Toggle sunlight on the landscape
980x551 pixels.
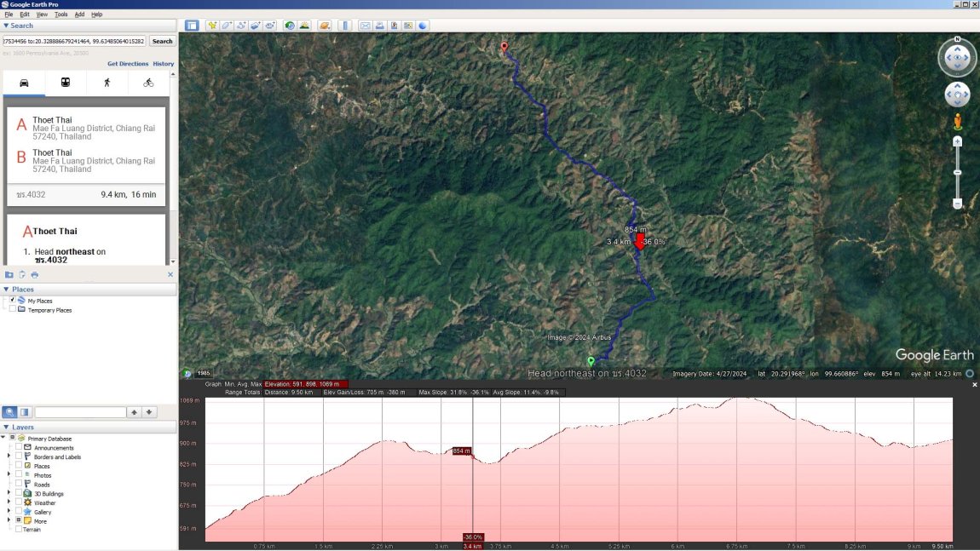[305, 25]
